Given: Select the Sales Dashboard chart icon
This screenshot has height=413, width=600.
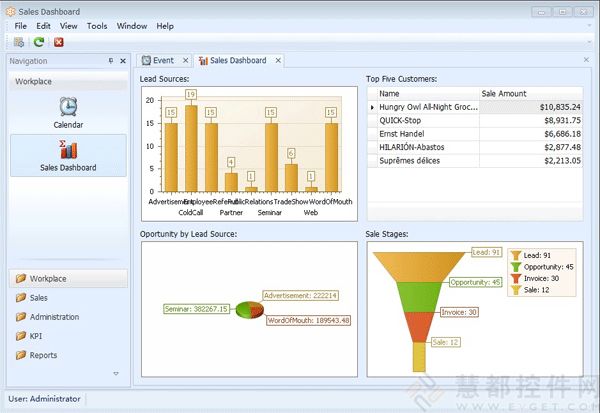Looking at the screenshot, I should [68, 150].
